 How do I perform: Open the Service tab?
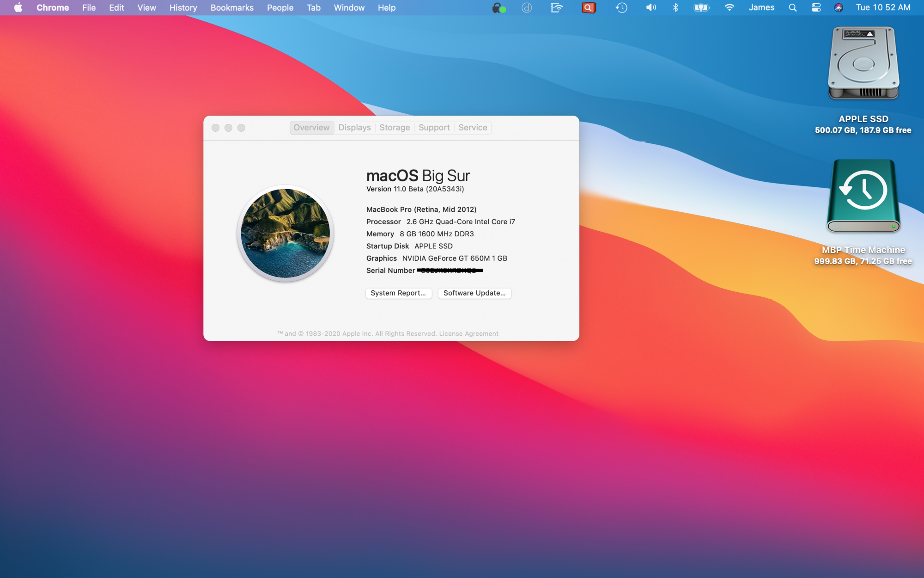[x=473, y=128]
